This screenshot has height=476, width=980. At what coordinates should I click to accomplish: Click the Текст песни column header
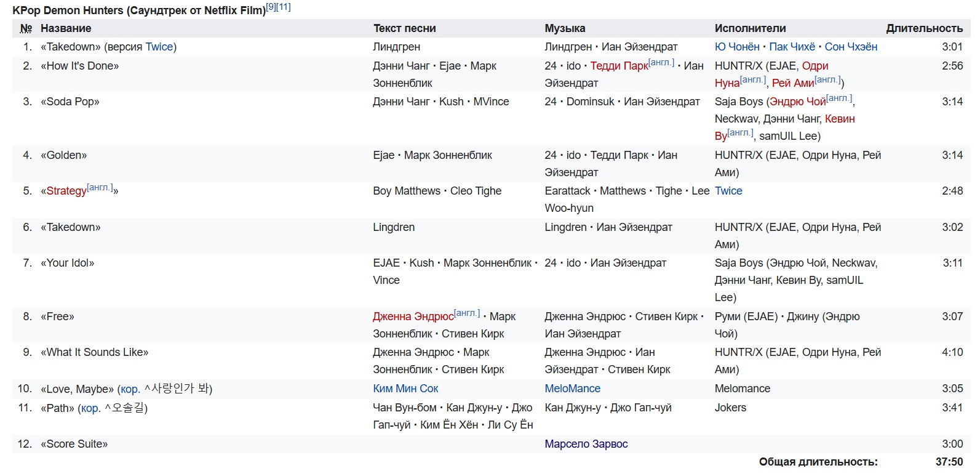pos(404,28)
